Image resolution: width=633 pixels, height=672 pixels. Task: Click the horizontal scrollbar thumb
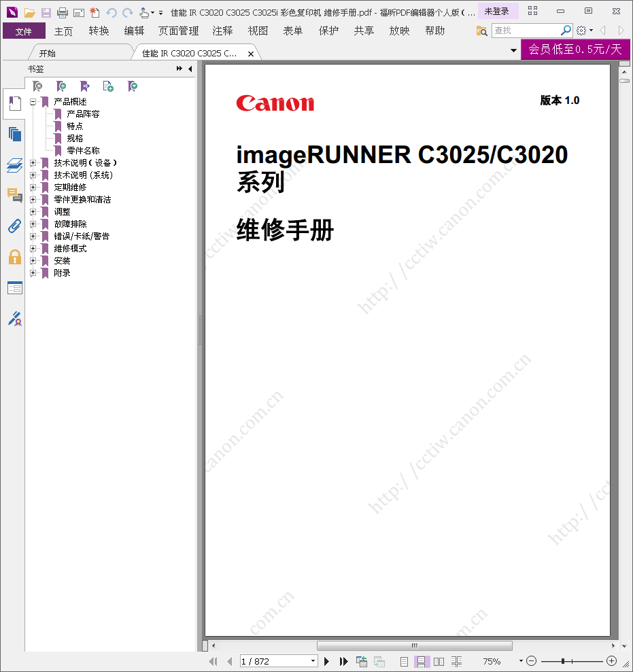coord(414,646)
